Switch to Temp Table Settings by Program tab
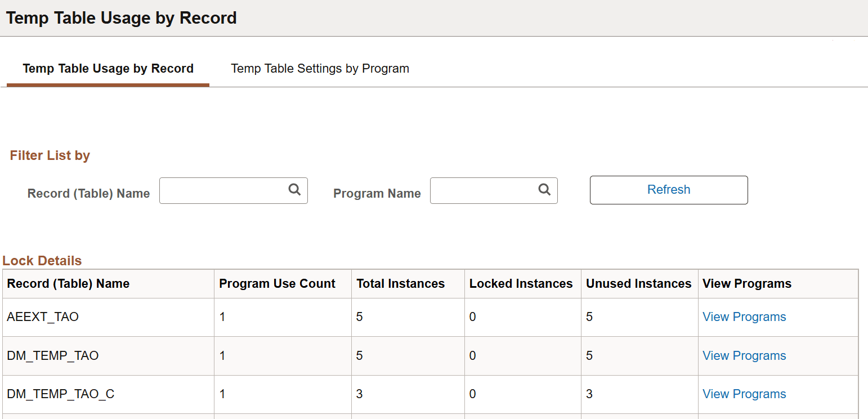This screenshot has width=868, height=419. [319, 68]
